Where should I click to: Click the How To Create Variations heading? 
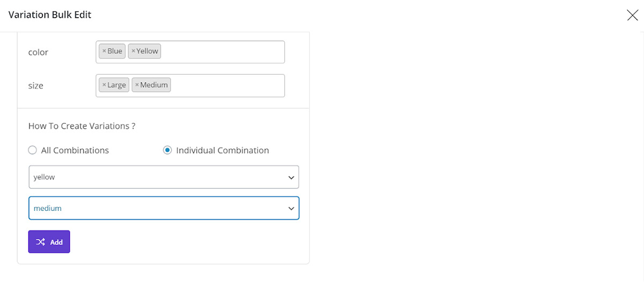pos(82,126)
